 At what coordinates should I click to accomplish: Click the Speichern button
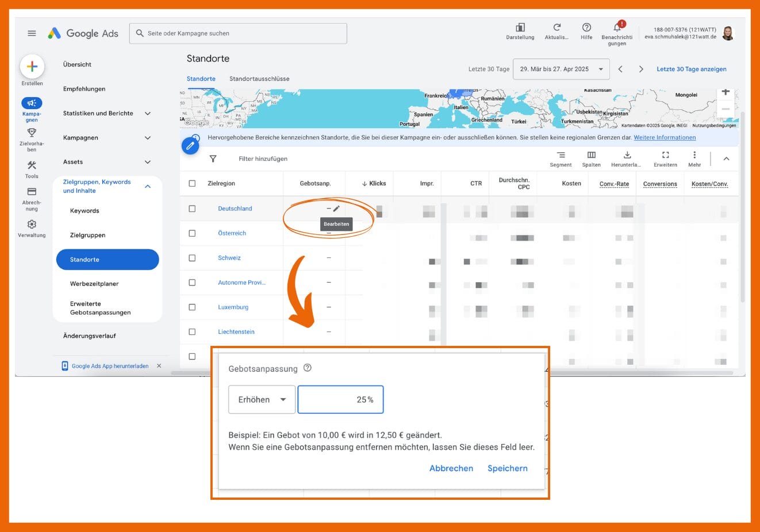click(507, 468)
